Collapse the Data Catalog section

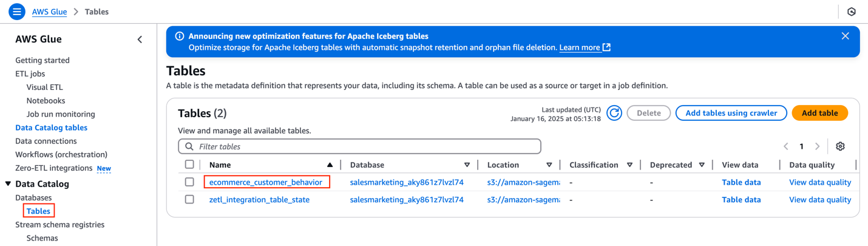tap(8, 183)
